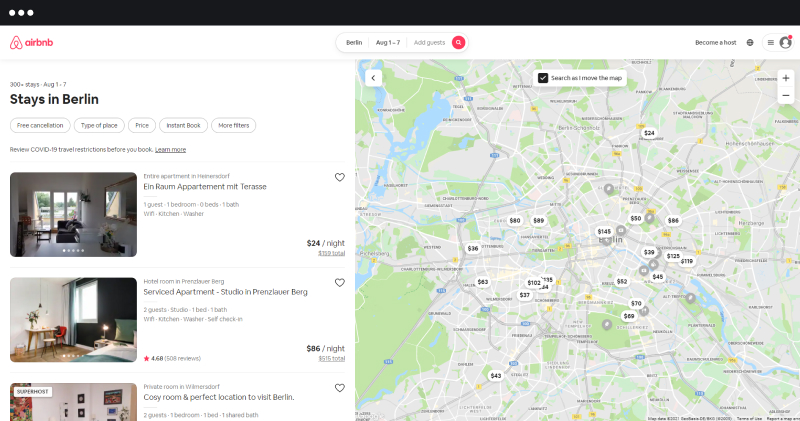Select the $145 price marker on map

[x=604, y=231]
